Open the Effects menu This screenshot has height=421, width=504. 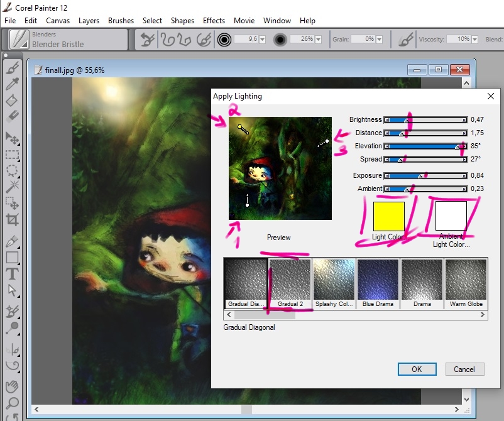point(214,21)
